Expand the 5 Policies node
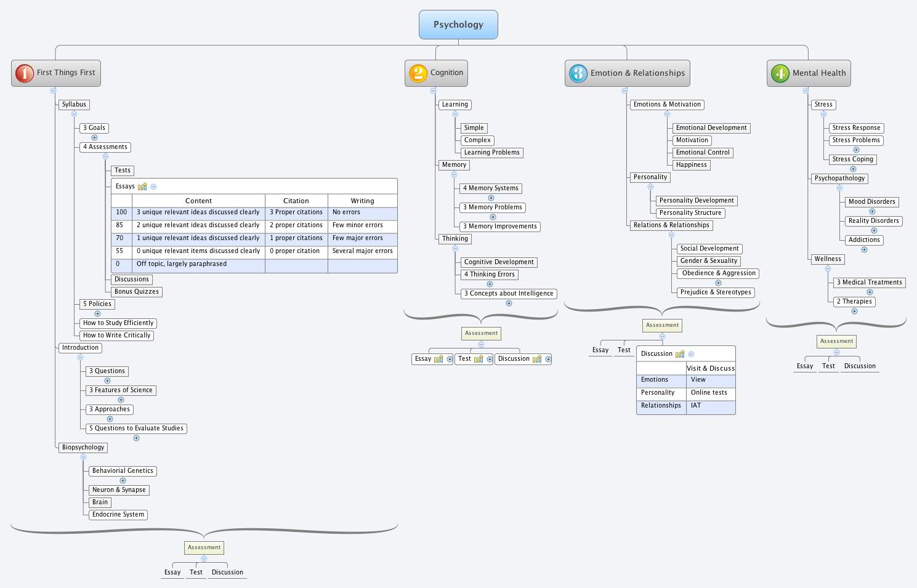 click(x=97, y=313)
